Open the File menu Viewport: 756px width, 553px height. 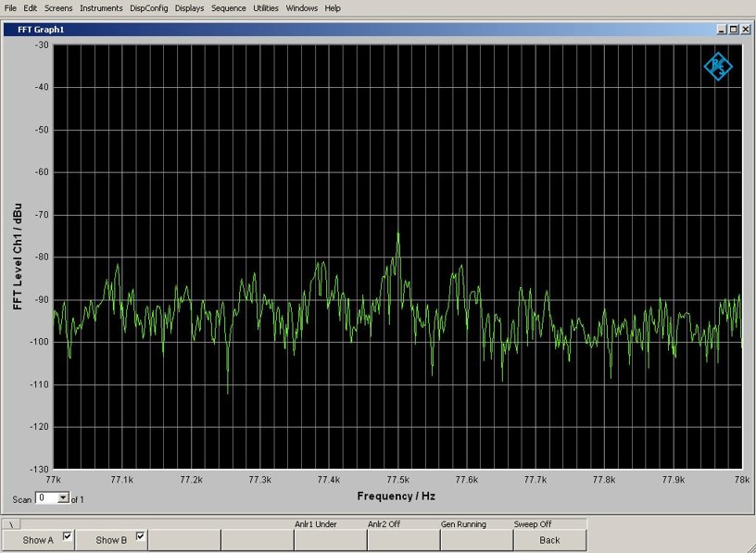point(10,8)
